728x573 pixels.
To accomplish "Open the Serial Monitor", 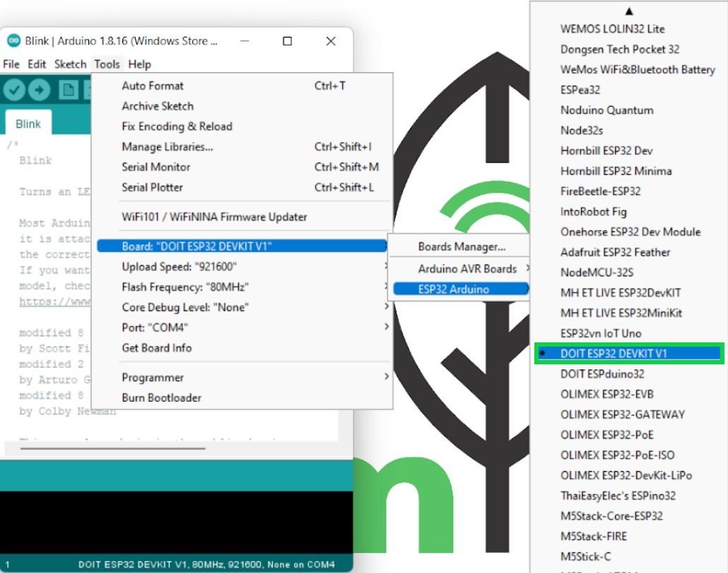I will (156, 167).
